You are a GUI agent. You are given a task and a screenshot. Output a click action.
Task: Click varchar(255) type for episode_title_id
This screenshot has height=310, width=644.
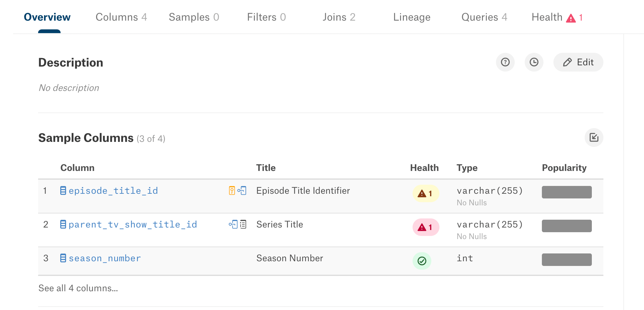pos(490,191)
